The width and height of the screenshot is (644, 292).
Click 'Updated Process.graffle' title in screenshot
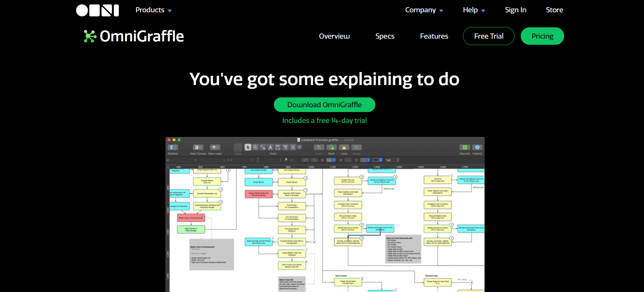[320, 140]
